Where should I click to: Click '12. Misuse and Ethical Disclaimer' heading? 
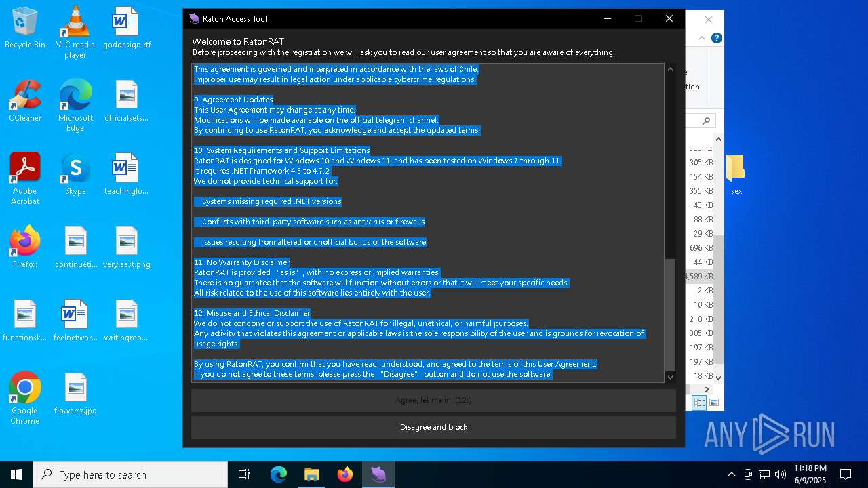(252, 313)
